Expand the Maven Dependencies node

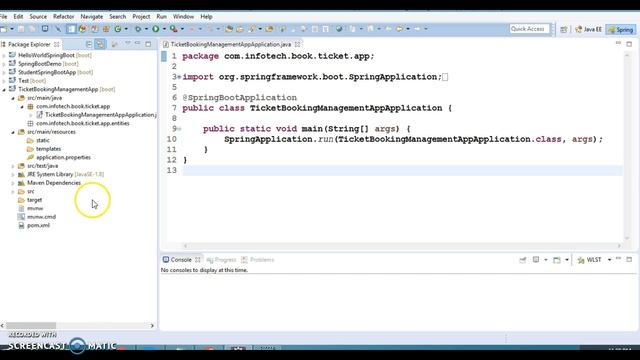[13, 183]
